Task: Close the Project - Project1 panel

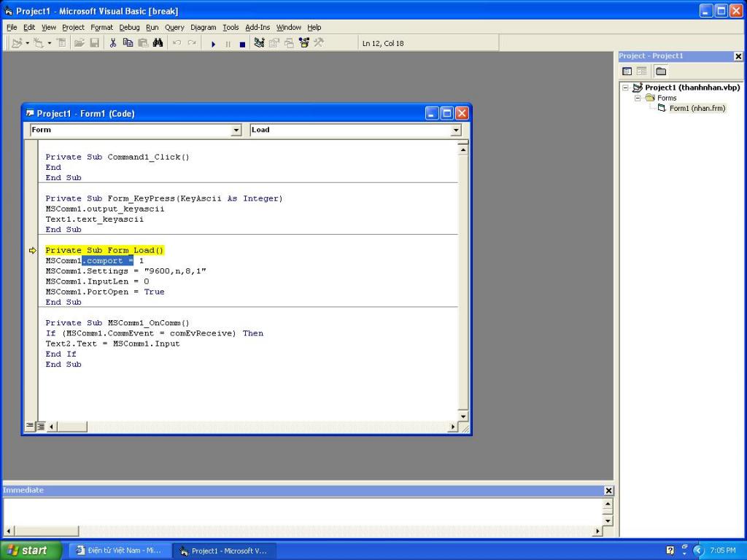Action: 738,57
